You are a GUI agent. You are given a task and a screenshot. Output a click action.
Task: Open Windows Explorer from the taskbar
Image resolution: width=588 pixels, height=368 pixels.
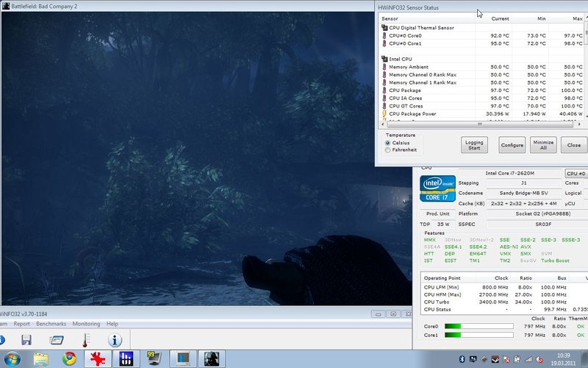tap(40, 359)
